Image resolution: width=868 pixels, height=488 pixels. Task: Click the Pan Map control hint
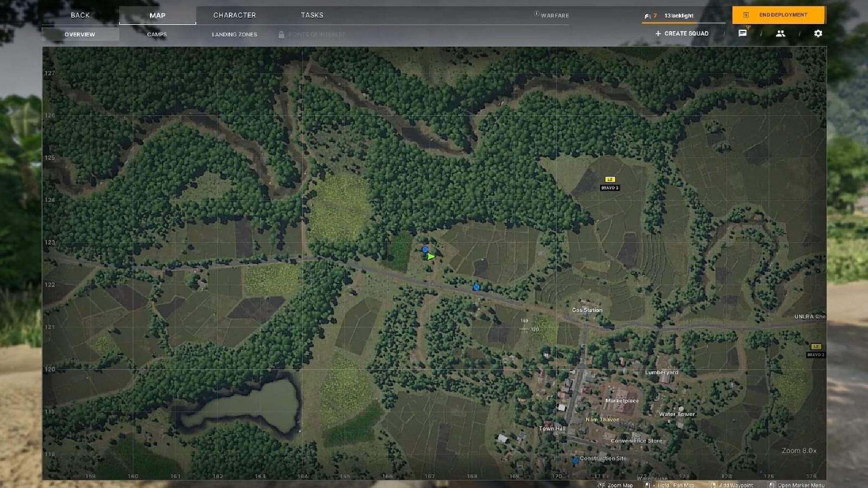(x=670, y=485)
